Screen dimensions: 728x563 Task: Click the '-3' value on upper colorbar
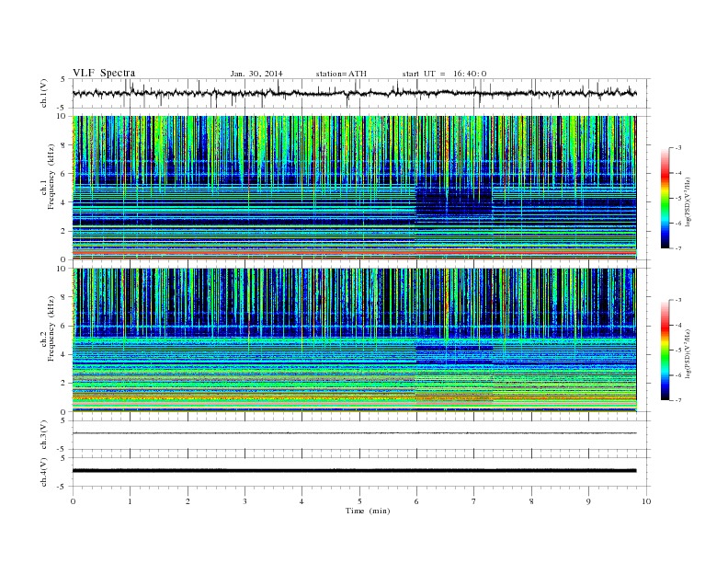(678, 148)
